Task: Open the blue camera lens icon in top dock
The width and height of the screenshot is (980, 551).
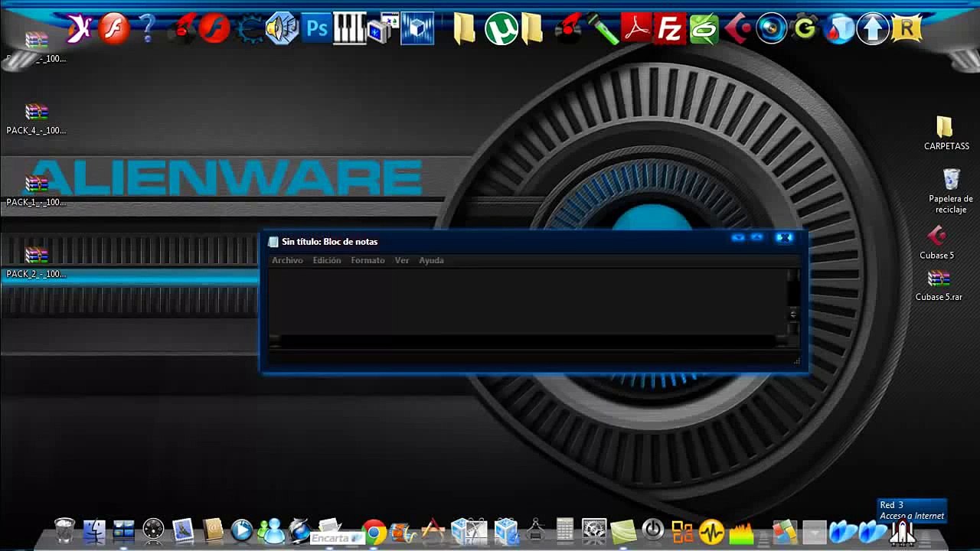Action: click(x=771, y=30)
